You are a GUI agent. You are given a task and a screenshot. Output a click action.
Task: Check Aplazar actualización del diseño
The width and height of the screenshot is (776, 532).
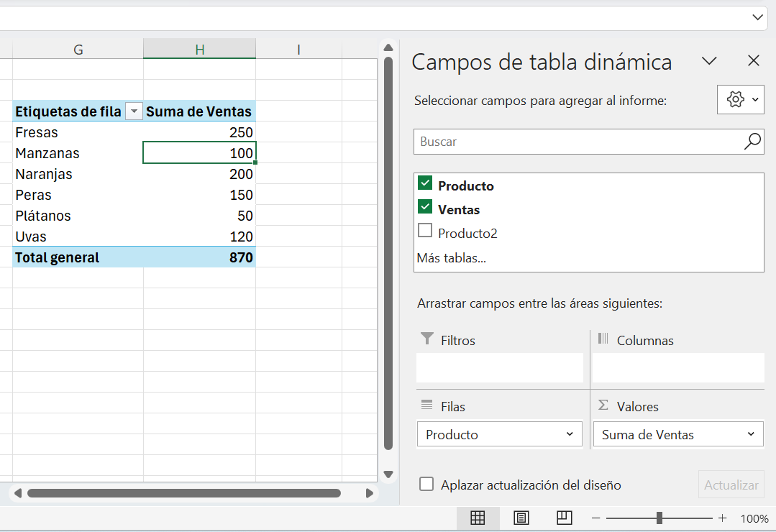[x=426, y=485]
